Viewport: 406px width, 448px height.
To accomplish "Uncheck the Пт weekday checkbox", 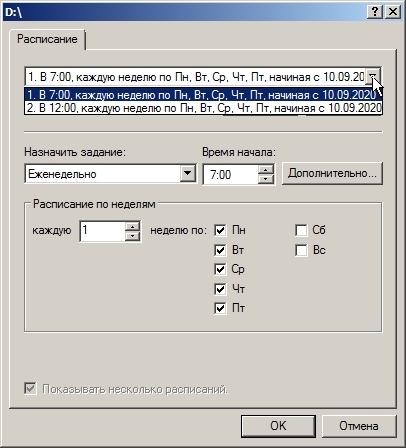I will point(220,308).
